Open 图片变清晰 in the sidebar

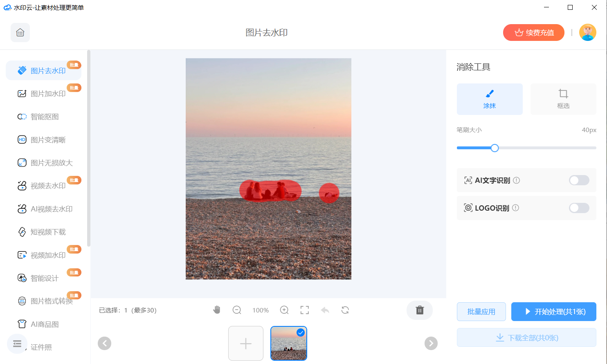click(x=43, y=140)
